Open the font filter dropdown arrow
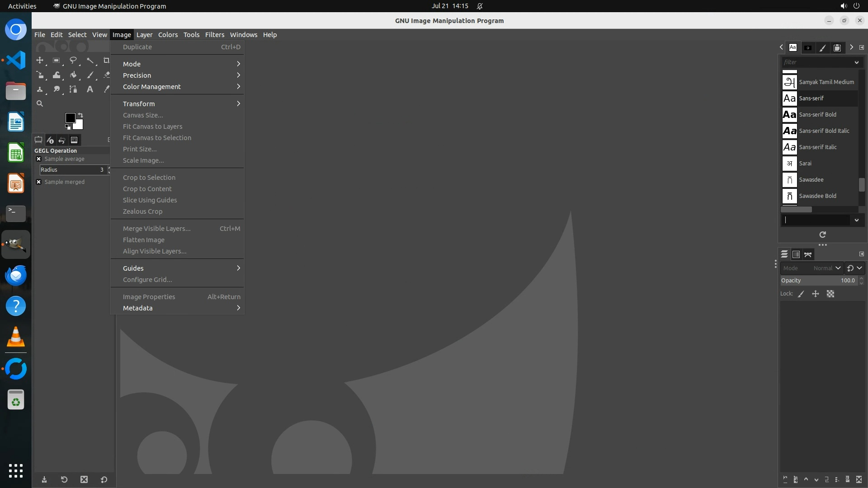Viewport: 868px width, 488px height. [856, 62]
